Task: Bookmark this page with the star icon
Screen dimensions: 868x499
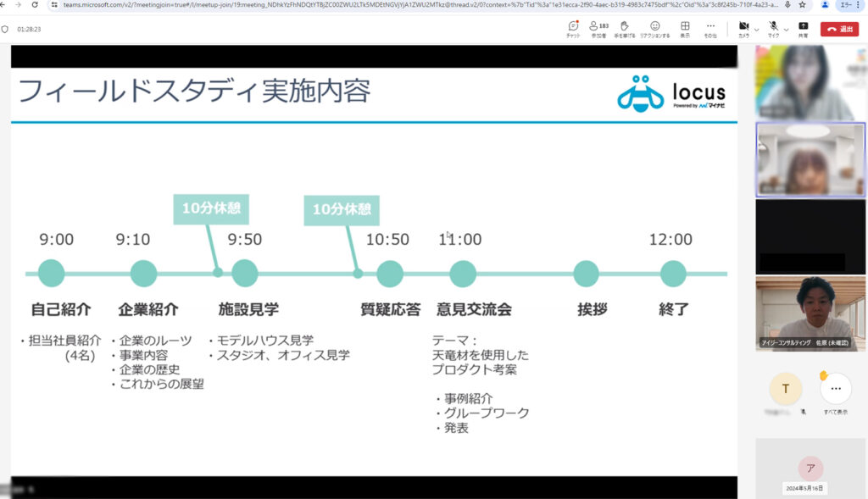Action: point(802,4)
